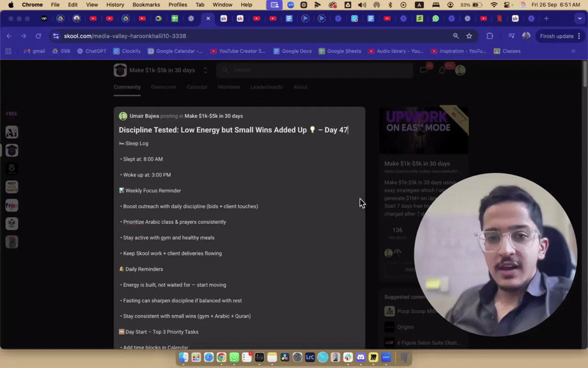Open the About tab
Viewport: 588px width, 368px height.
tap(300, 87)
